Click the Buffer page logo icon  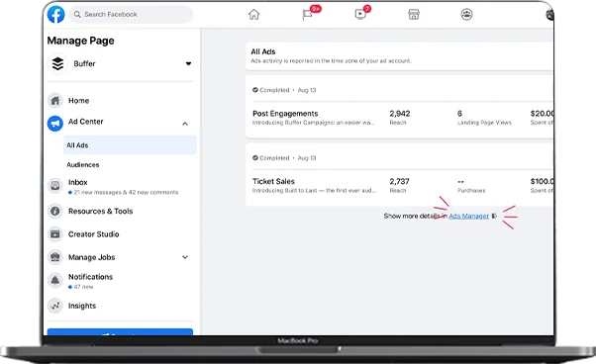click(x=57, y=63)
